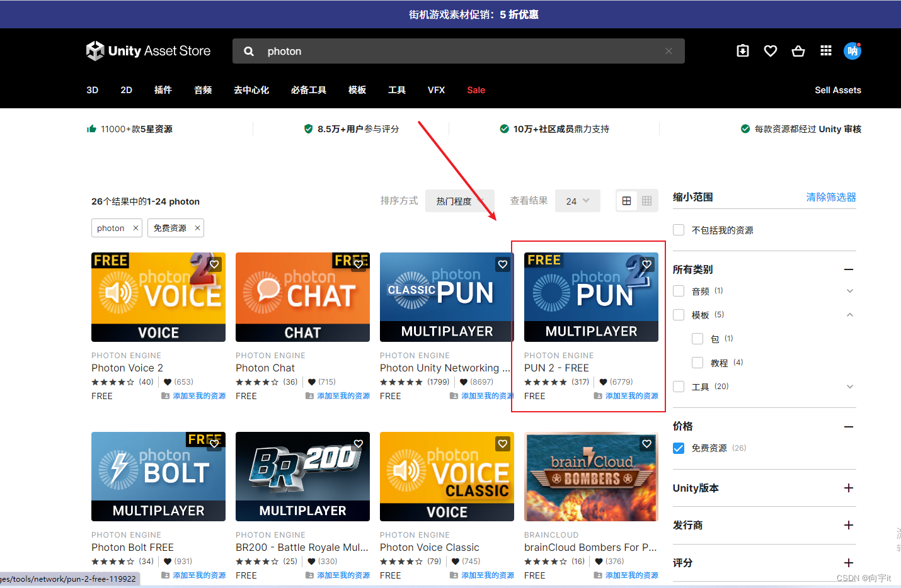This screenshot has width=901, height=588.
Task: Open the Photon Chat thumbnail
Action: point(302,297)
